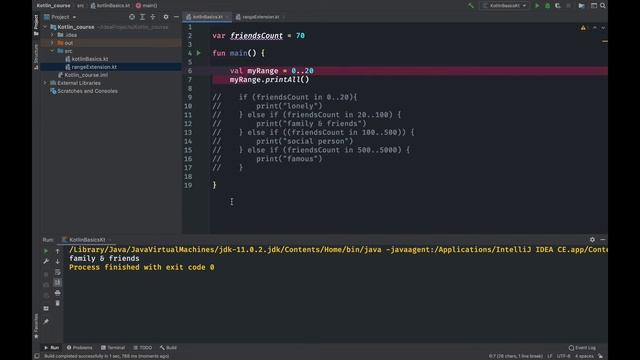Open the Project tool window side tab

(x=36, y=24)
